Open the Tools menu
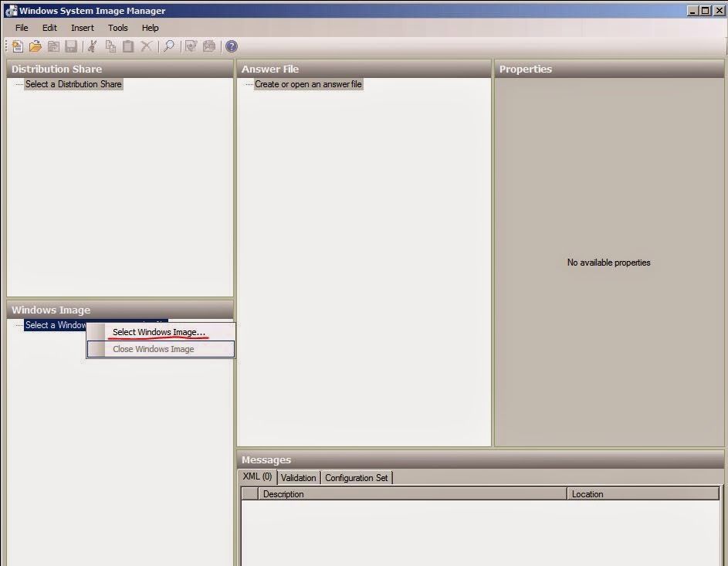 (x=118, y=28)
